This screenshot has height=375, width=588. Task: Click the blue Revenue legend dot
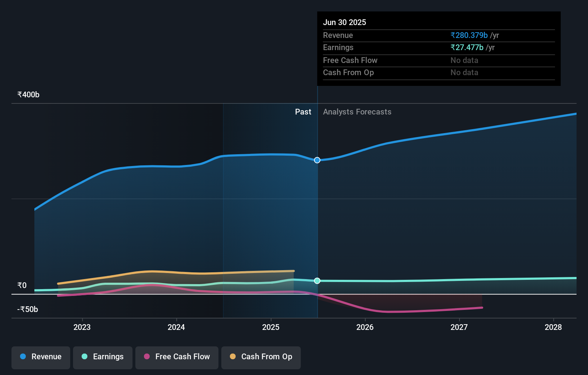(22, 357)
